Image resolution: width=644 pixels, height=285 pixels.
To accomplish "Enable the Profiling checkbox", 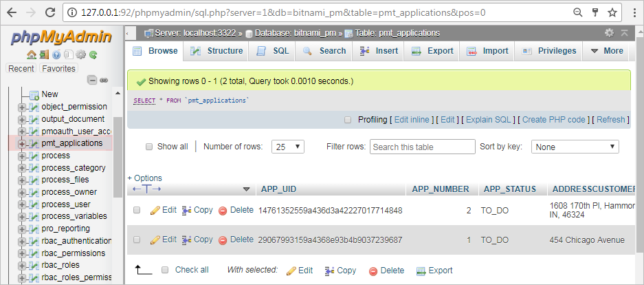I will tap(348, 120).
